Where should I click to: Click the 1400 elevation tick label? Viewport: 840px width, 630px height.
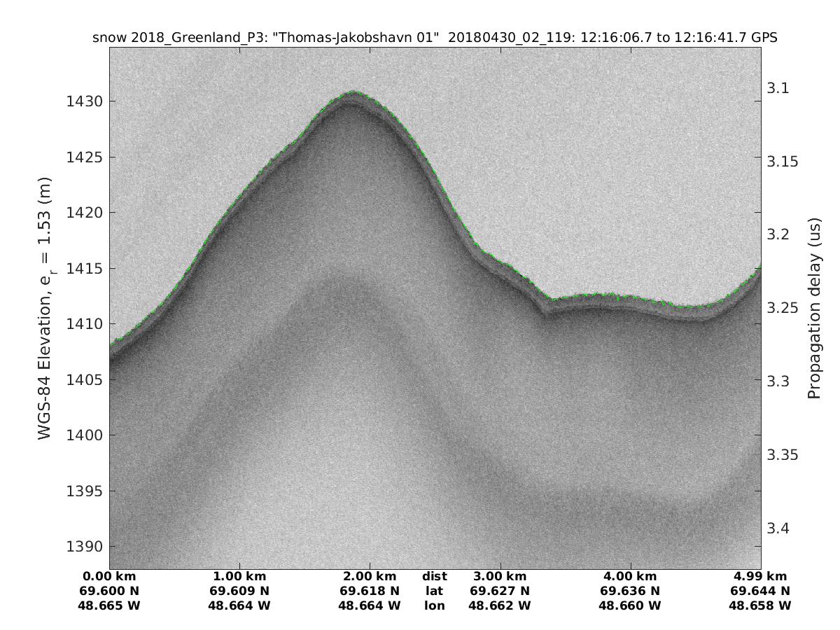pyautogui.click(x=84, y=435)
